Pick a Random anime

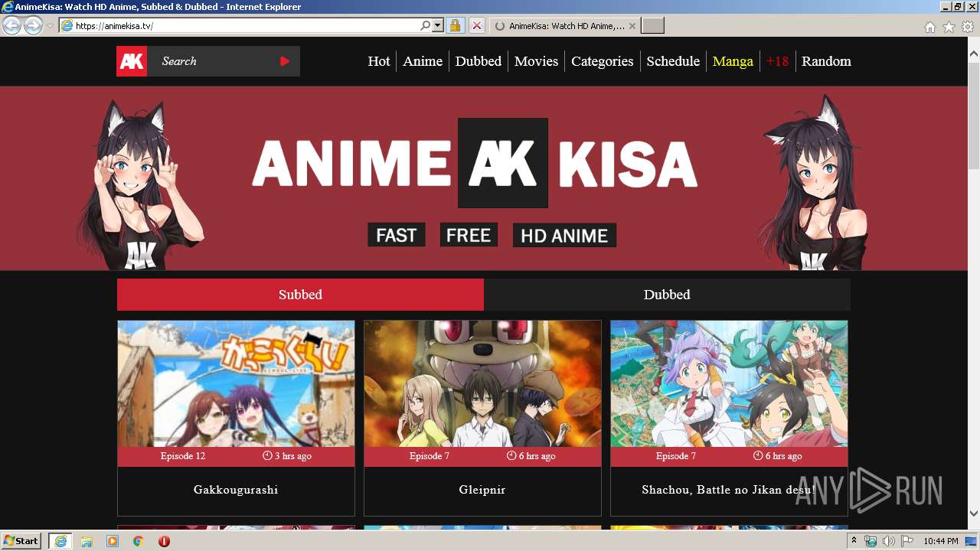coord(826,61)
